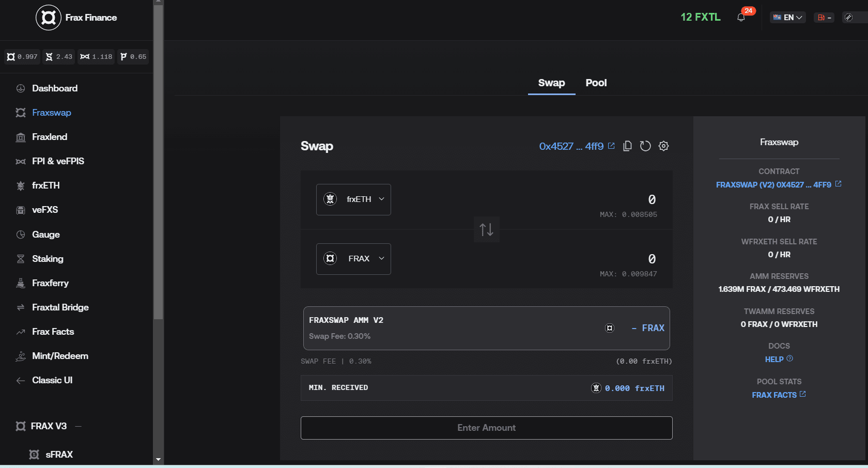Select the FRAXSWAP AMM V2 route
868x468 pixels.
coord(486,328)
